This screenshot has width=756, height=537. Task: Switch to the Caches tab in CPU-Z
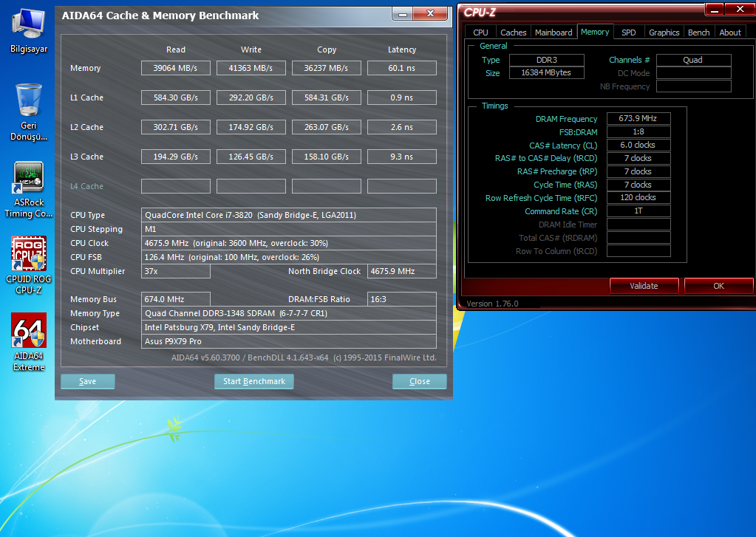pos(513,33)
